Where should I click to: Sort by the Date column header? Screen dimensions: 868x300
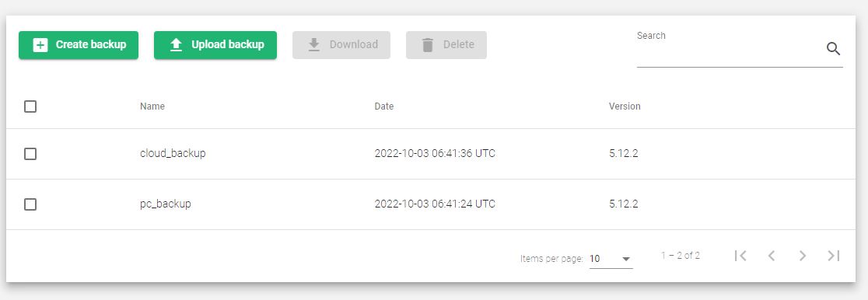384,106
